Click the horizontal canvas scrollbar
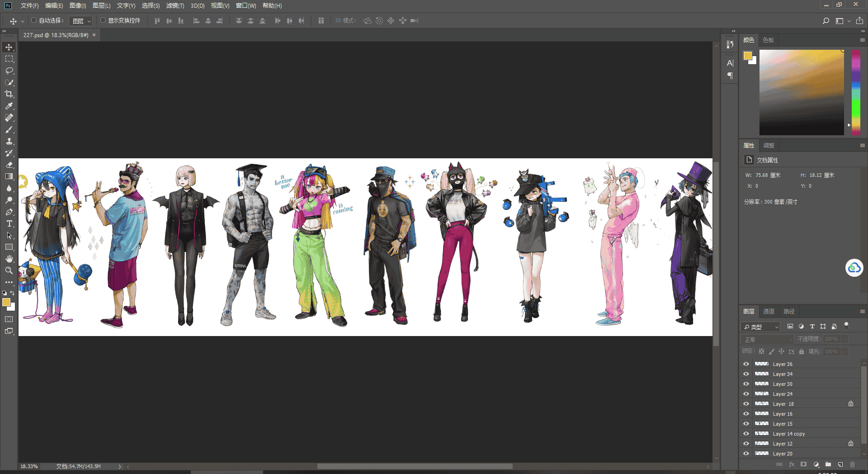The height and width of the screenshot is (474, 868). [x=415, y=466]
